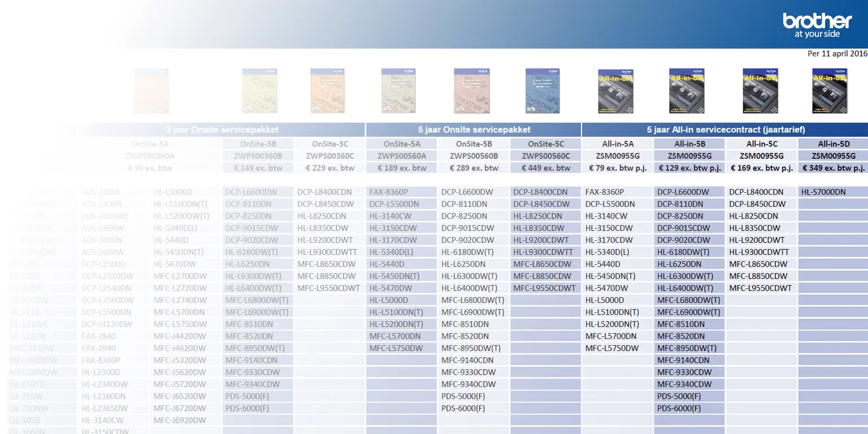
Task: Select the '€ 229 ex. btw' price
Action: (330, 168)
